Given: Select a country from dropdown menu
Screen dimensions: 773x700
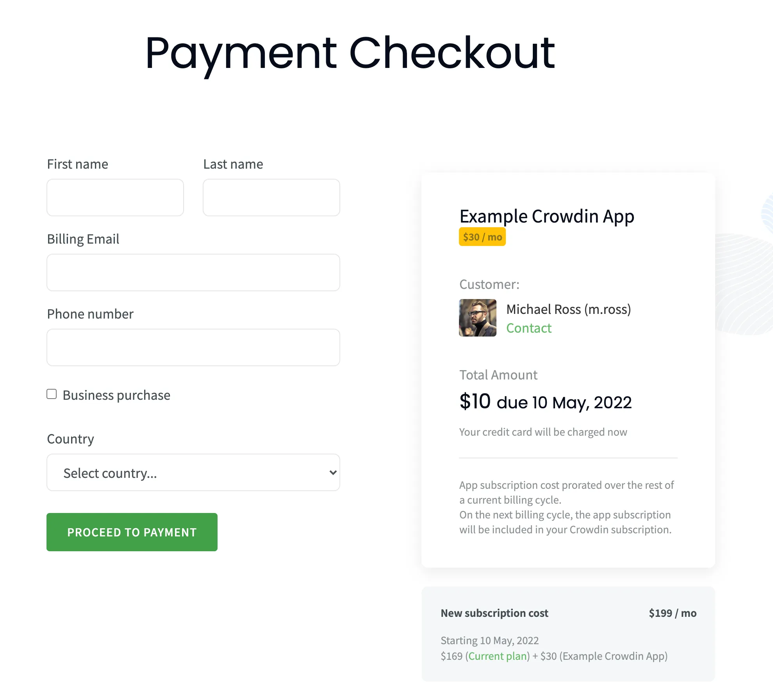Looking at the screenshot, I should (x=193, y=472).
